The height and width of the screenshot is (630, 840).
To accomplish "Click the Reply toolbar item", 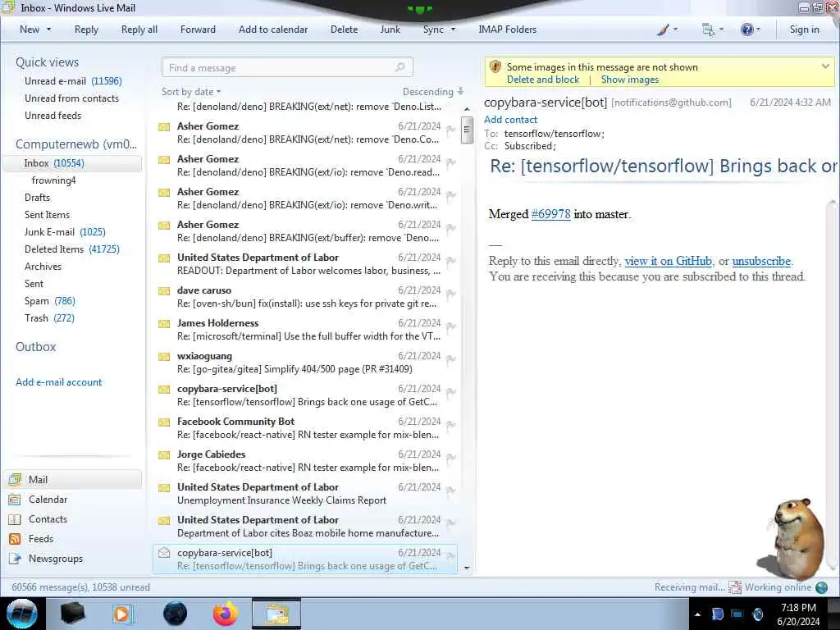I will pyautogui.click(x=86, y=30).
